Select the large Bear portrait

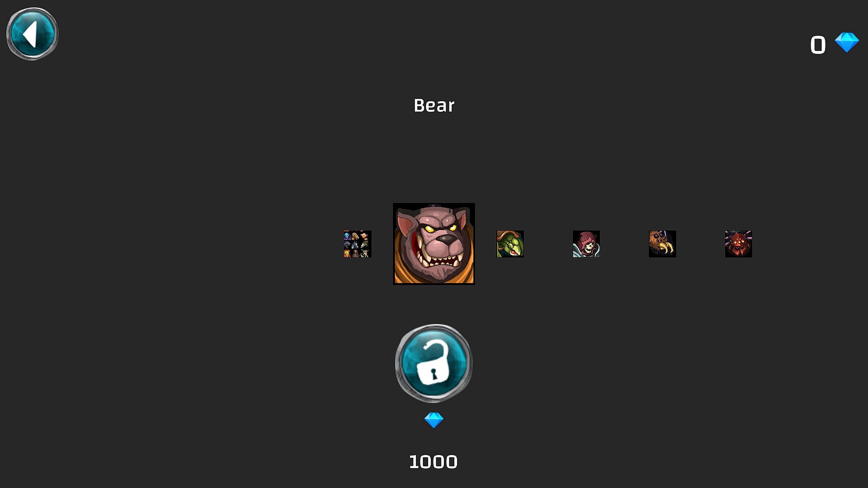pyautogui.click(x=434, y=244)
